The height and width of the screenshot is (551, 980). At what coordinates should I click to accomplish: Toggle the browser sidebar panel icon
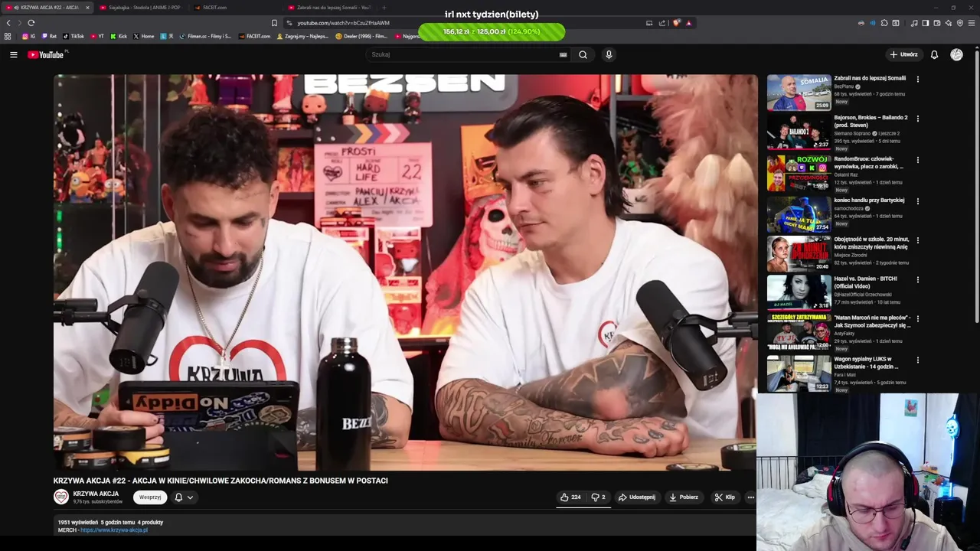925,23
